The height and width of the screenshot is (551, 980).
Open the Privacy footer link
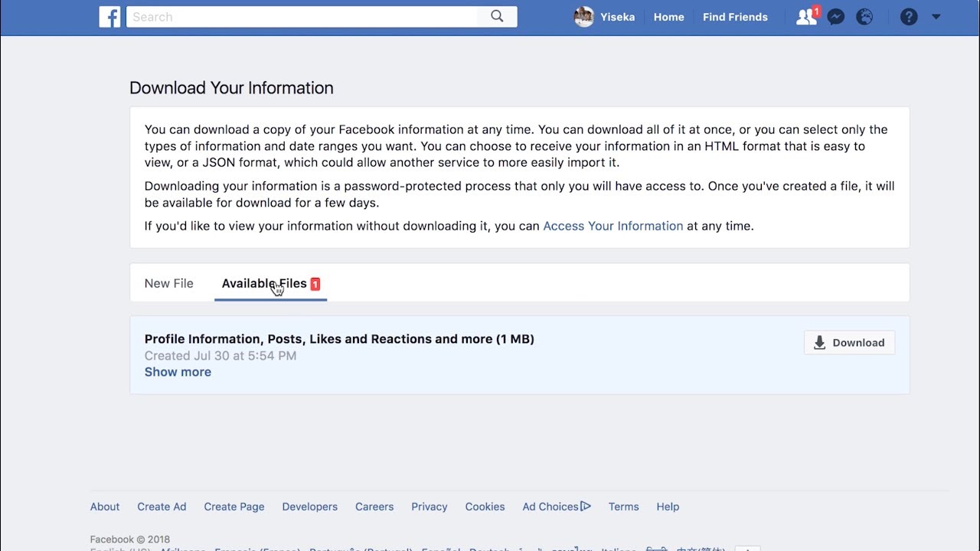pyautogui.click(x=429, y=507)
